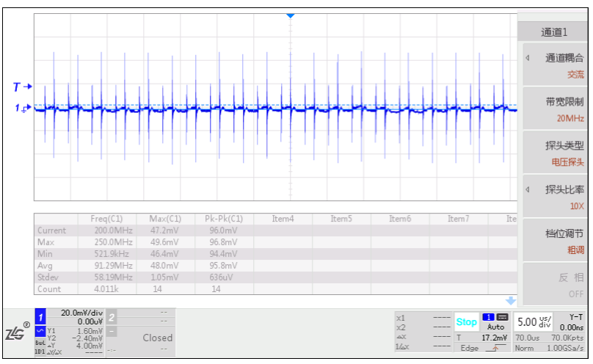Click the Auto trigger mode label
The height and width of the screenshot is (364, 593).
(x=495, y=327)
